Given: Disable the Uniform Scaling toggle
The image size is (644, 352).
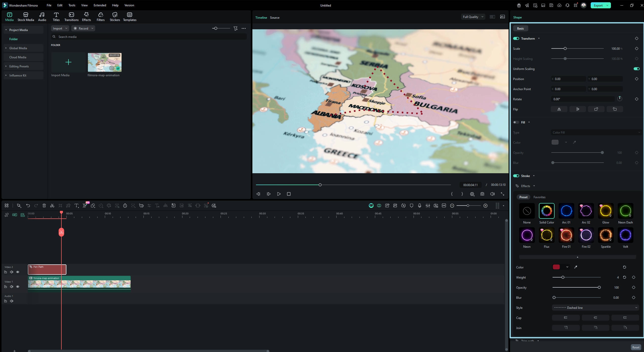Looking at the screenshot, I should (636, 68).
